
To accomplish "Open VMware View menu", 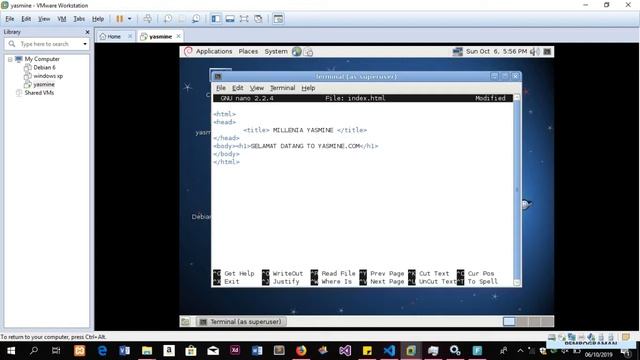I will click(x=44, y=19).
